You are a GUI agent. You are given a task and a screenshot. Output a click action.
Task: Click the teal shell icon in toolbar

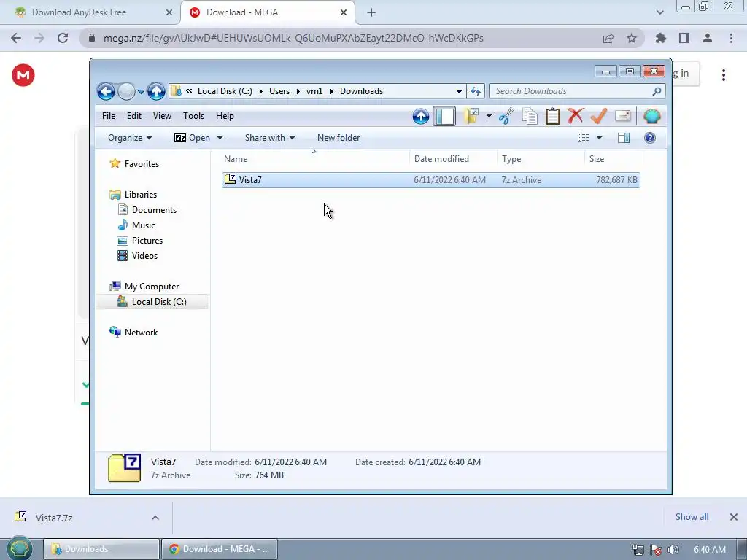pos(651,116)
